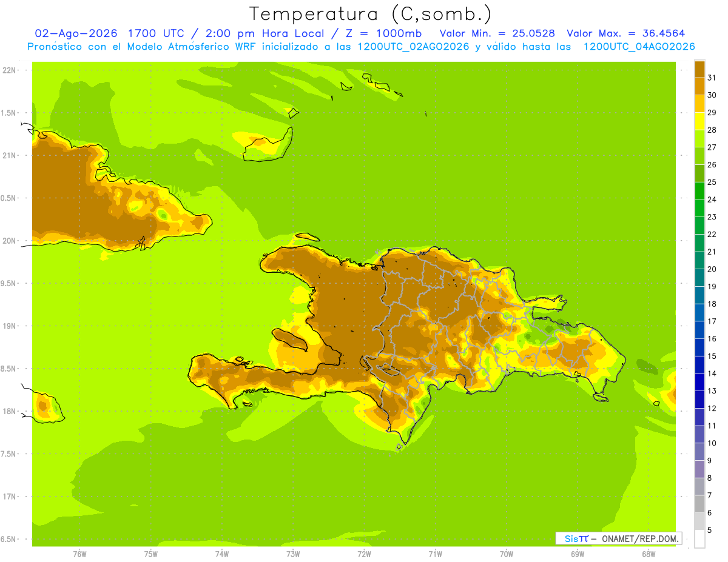
Task: Click the '20N' latitude axis label
Action: [9, 241]
